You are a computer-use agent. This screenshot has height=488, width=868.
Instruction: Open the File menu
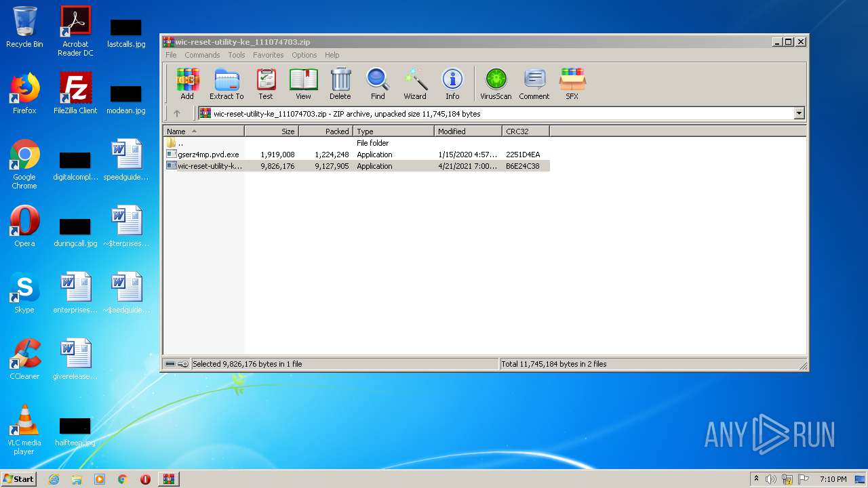click(171, 55)
